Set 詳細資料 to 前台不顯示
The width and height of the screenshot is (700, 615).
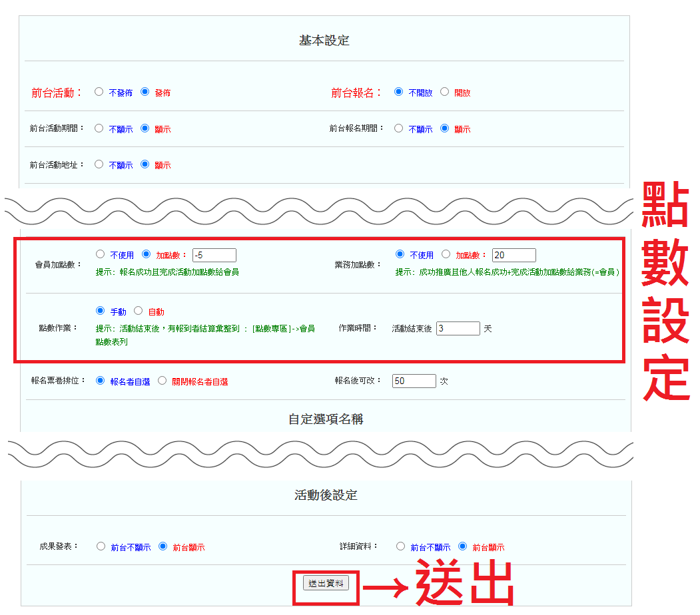pyautogui.click(x=400, y=546)
